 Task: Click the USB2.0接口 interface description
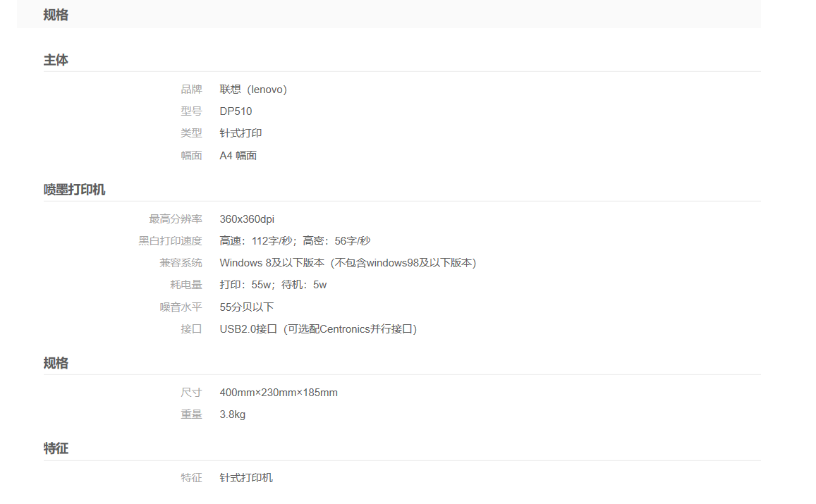point(318,329)
